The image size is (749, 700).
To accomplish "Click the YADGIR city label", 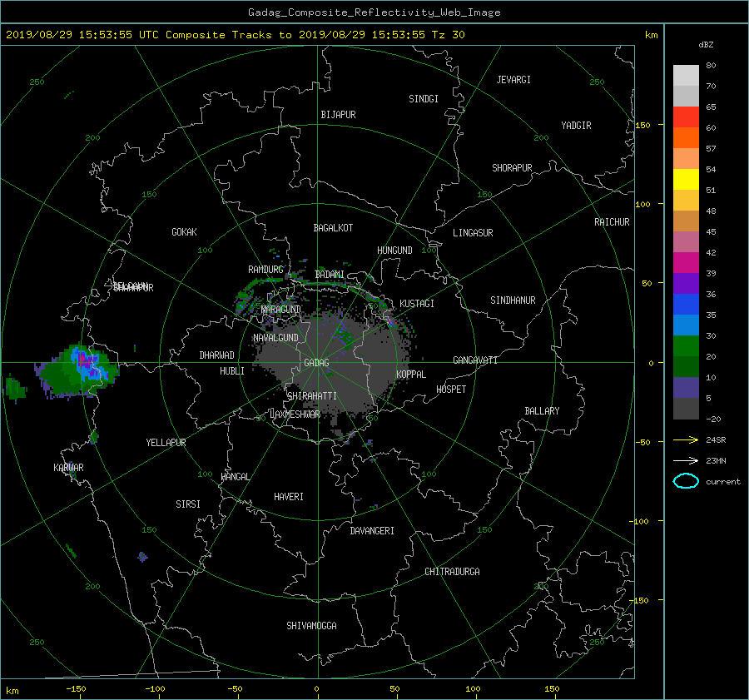I will (576, 126).
